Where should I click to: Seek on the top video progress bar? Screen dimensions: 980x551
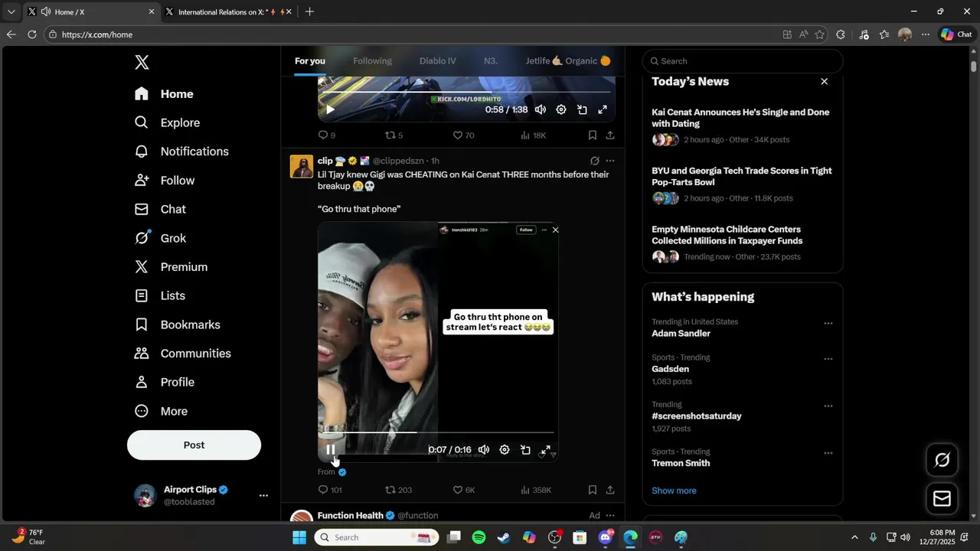[465, 92]
